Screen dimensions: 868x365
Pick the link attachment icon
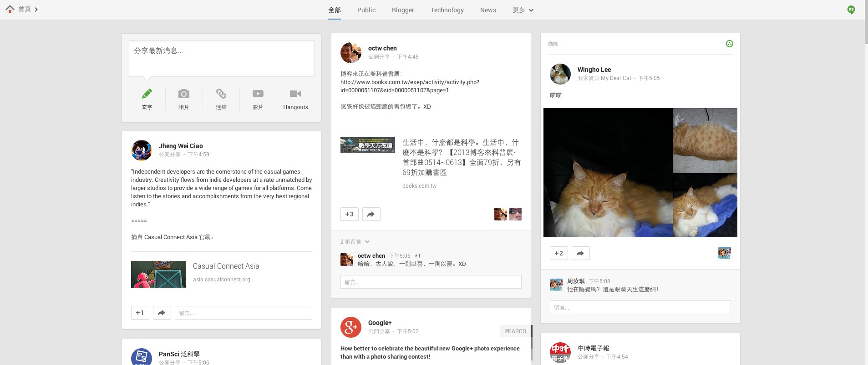pos(221,94)
